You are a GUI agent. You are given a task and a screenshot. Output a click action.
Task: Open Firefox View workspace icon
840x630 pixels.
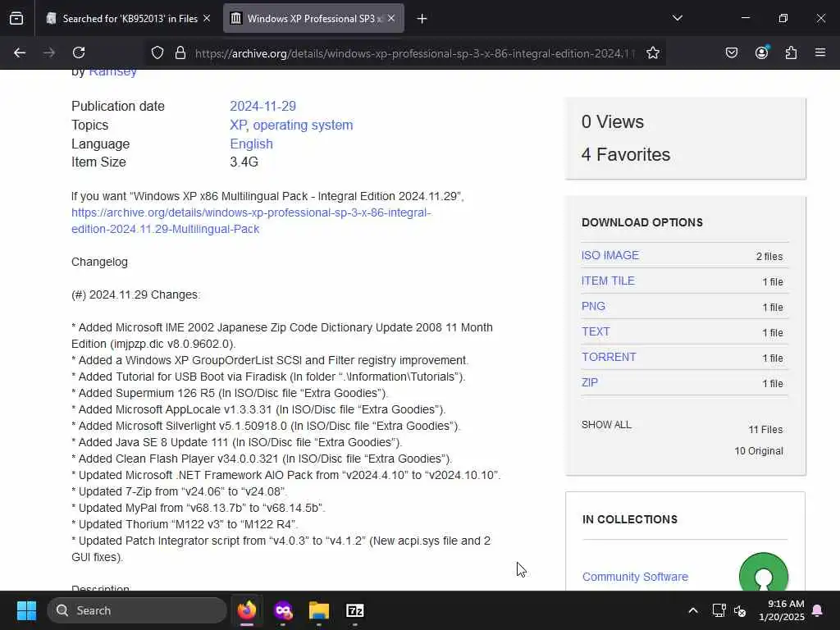coord(16,19)
